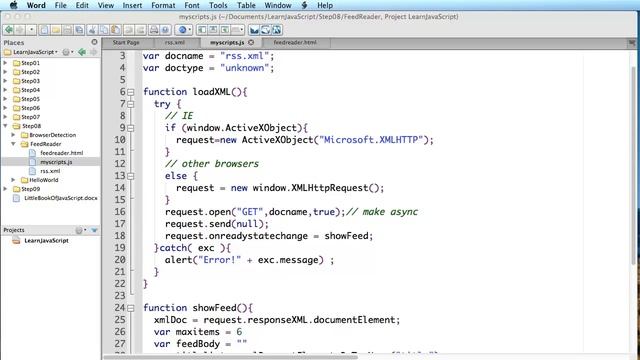Screen dimensions: 640x360
Task: Switch to the Start Page tab
Action: click(x=126, y=42)
